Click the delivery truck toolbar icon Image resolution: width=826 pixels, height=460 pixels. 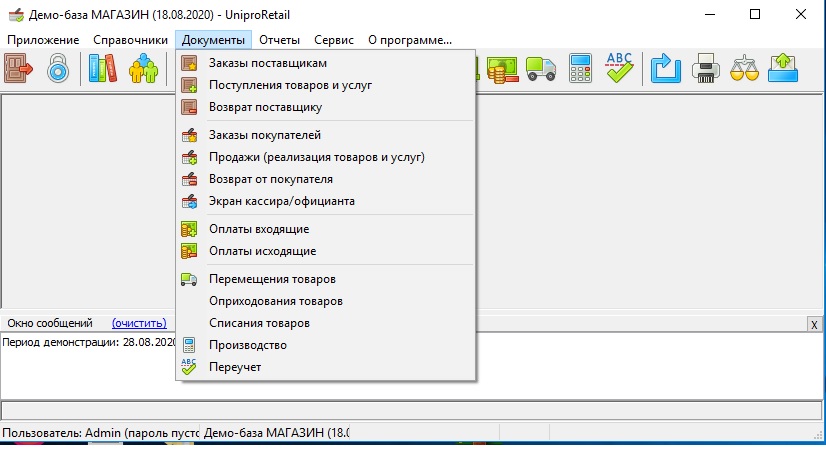pos(541,68)
